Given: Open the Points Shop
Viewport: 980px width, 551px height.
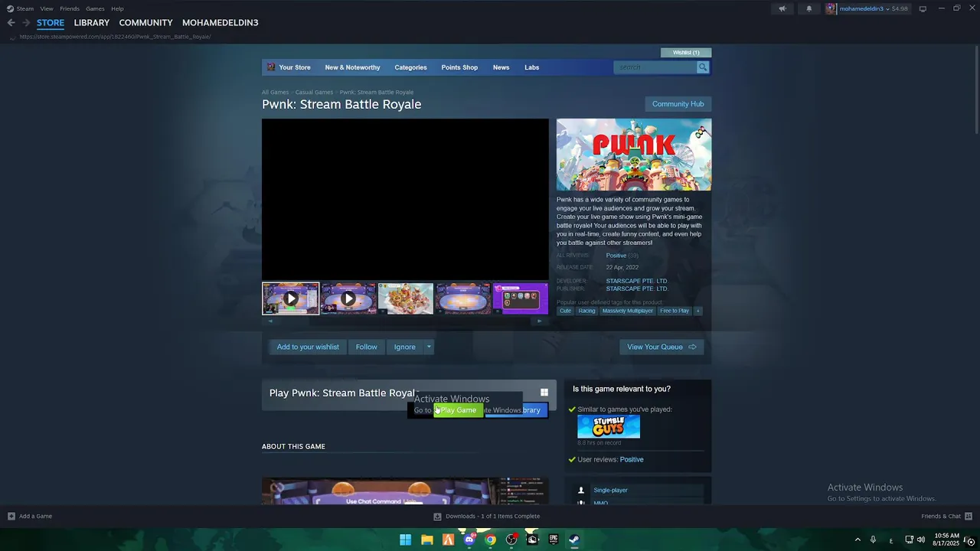Looking at the screenshot, I should click(x=459, y=67).
